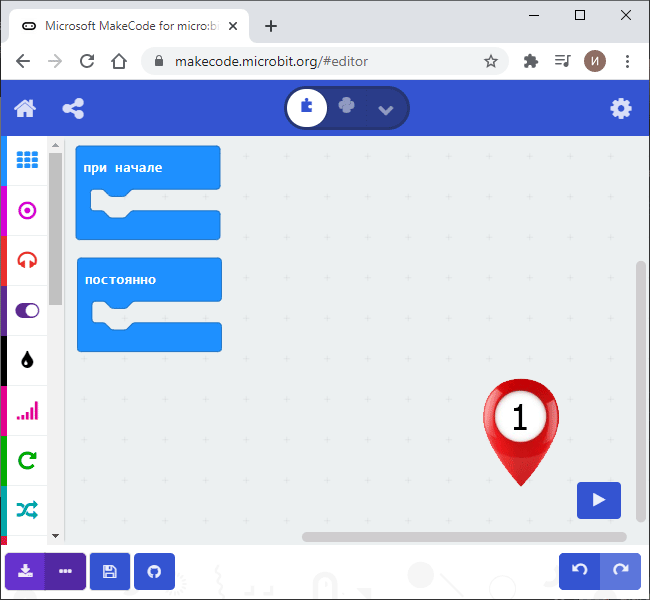Open the Basic blocks category grid icon
The width and height of the screenshot is (650, 600).
(27, 160)
